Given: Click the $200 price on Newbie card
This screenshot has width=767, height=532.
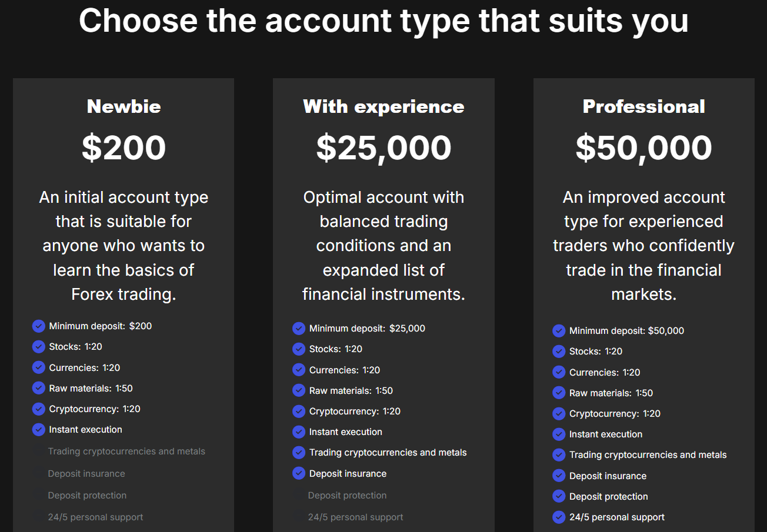Looking at the screenshot, I should (124, 148).
